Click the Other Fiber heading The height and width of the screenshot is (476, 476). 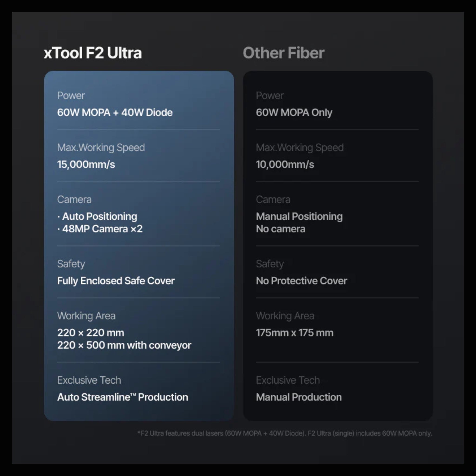284,53
